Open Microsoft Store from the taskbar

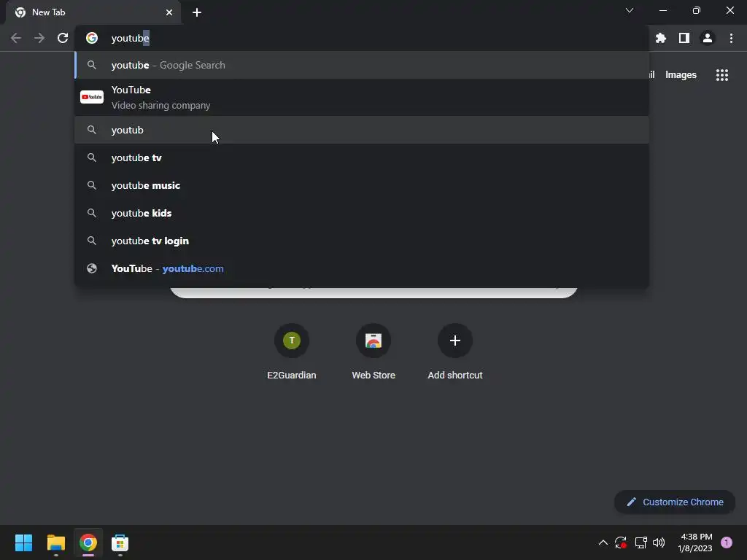[x=120, y=542]
